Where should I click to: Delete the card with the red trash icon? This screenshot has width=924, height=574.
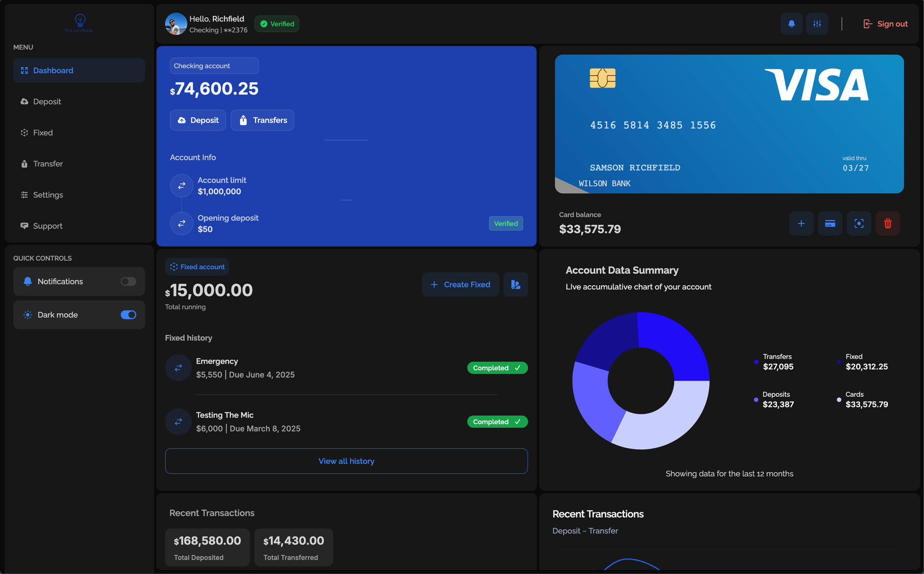coord(887,223)
